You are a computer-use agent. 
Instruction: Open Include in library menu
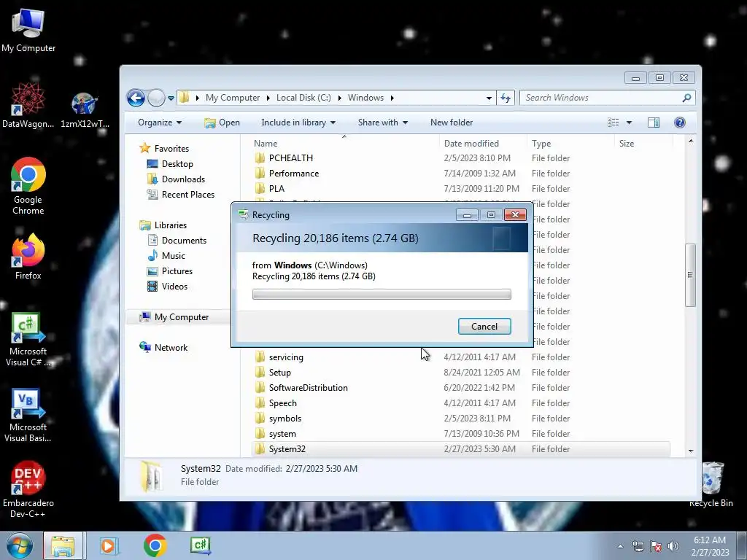pyautogui.click(x=298, y=122)
